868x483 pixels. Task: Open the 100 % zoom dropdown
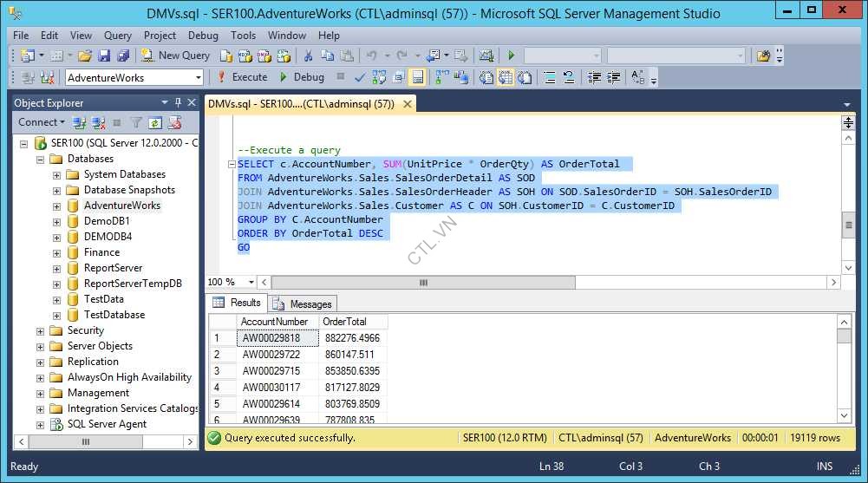[x=251, y=282]
